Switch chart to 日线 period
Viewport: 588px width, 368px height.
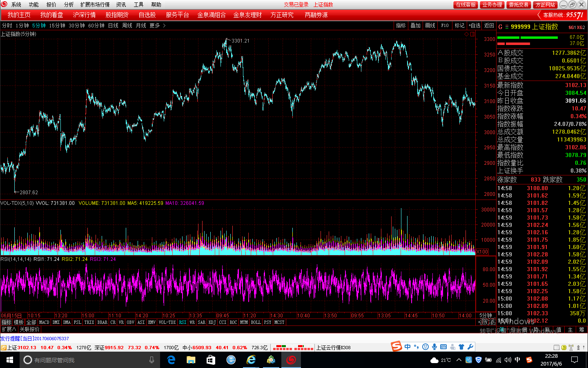pyautogui.click(x=113, y=25)
